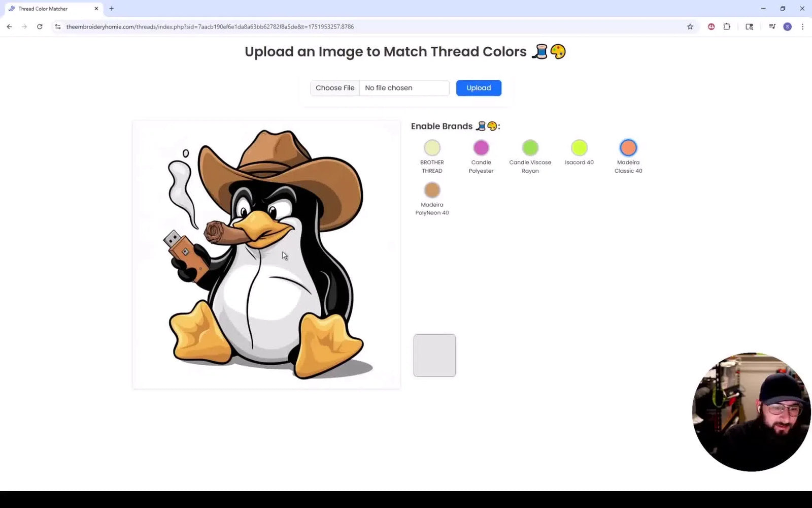Enable the BROTHER THREAD brand

tap(432, 148)
